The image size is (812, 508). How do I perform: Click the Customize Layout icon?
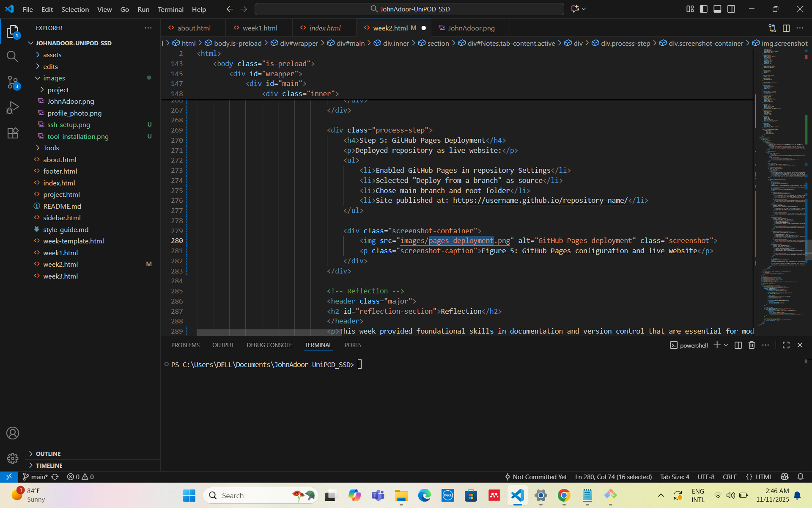690,9
